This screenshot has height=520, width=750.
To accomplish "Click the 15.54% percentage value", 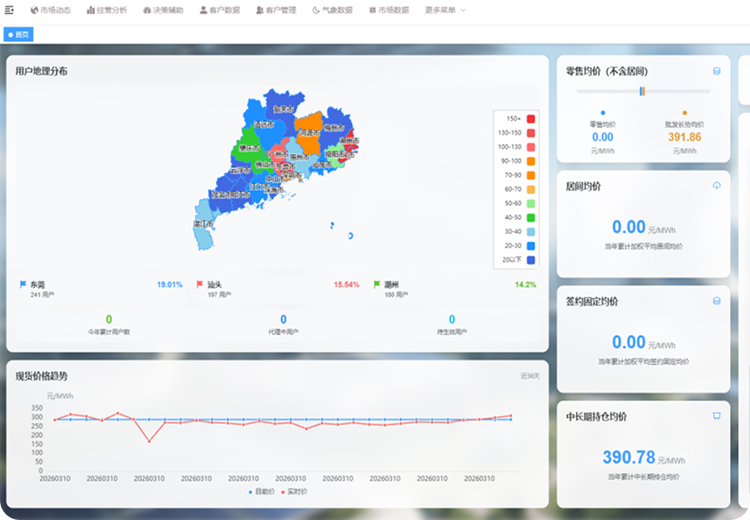I will (x=346, y=285).
